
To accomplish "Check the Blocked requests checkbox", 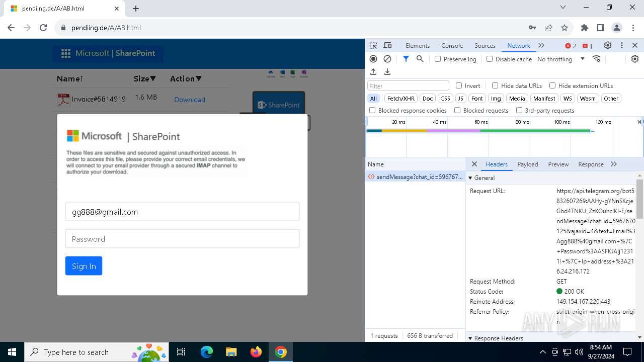I will [457, 110].
